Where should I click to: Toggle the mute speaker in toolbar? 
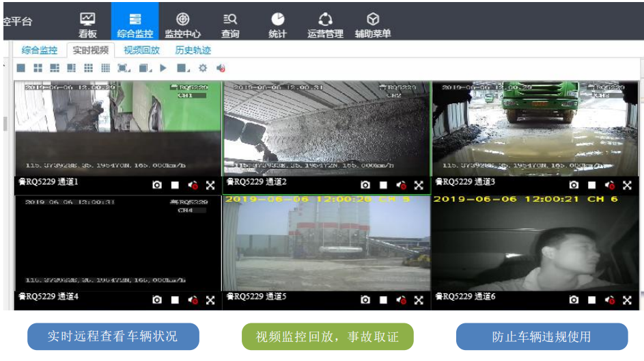click(221, 68)
